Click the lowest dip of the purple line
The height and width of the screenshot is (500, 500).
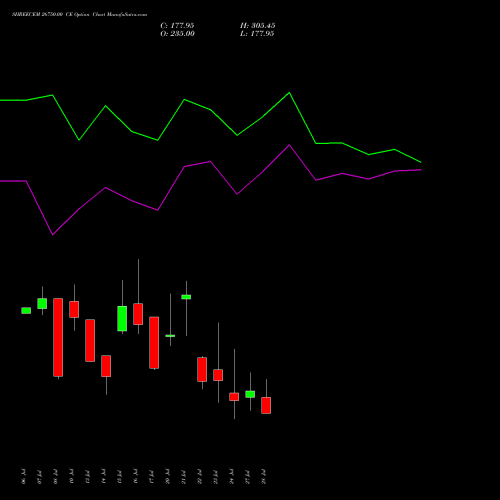53,235
